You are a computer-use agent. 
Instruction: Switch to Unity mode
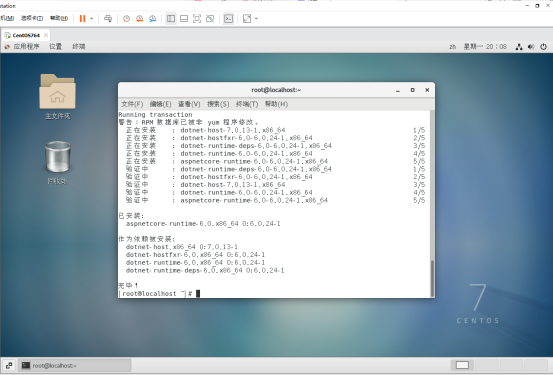(x=210, y=19)
